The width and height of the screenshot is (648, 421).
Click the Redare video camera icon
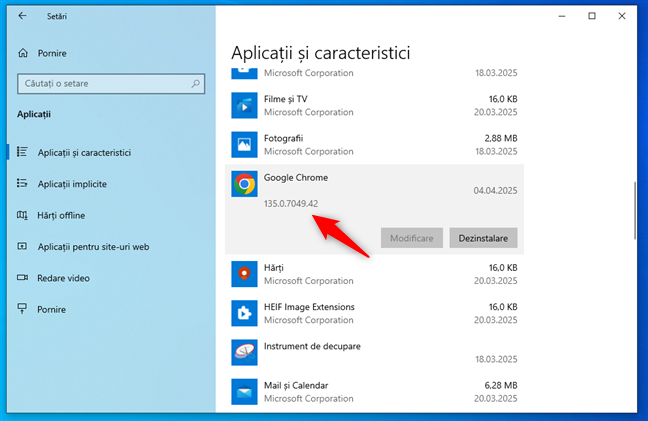[x=22, y=278]
